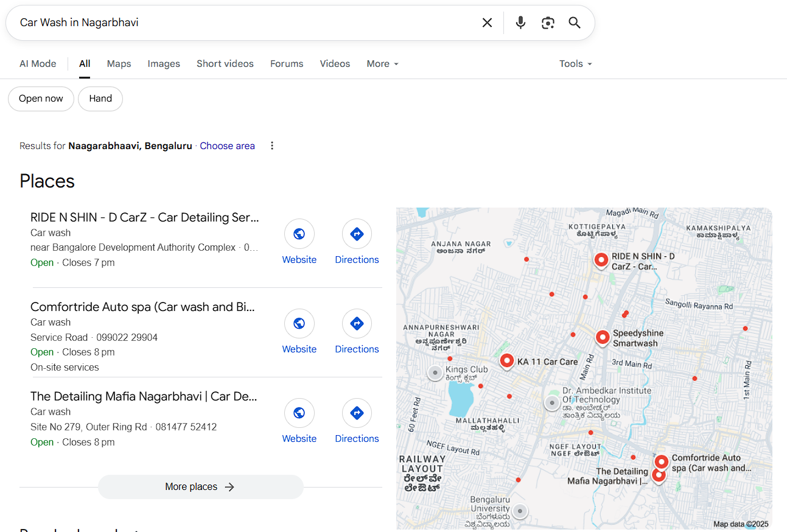Click the More places button
The image size is (787, 532).
[200, 487]
